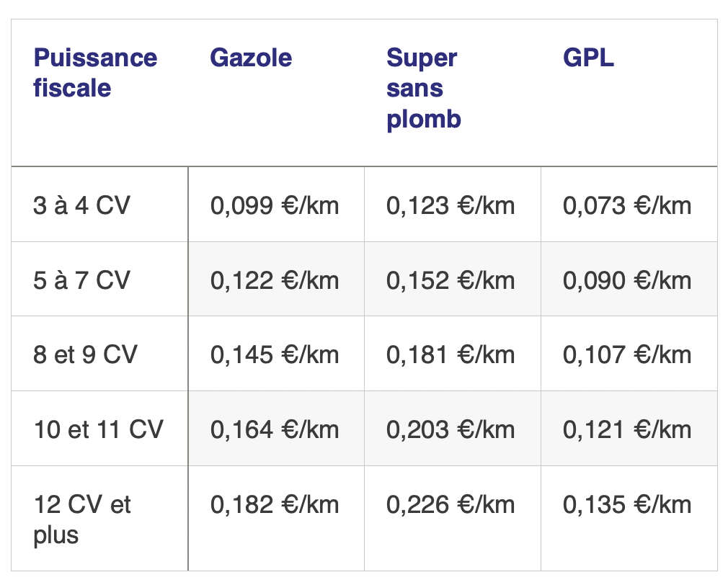Select the 0,135 €/km GPL value
Viewport: 728px width, 585px height.
click(627, 505)
